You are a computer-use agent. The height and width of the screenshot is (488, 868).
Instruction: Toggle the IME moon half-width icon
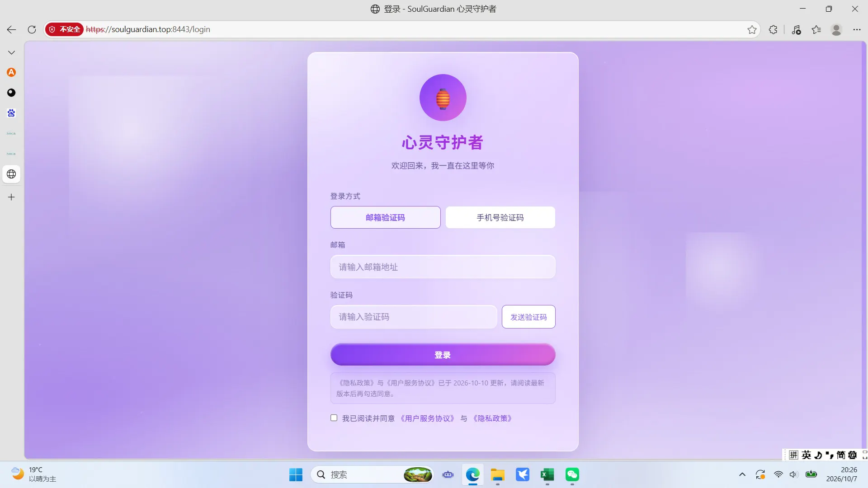click(x=818, y=455)
